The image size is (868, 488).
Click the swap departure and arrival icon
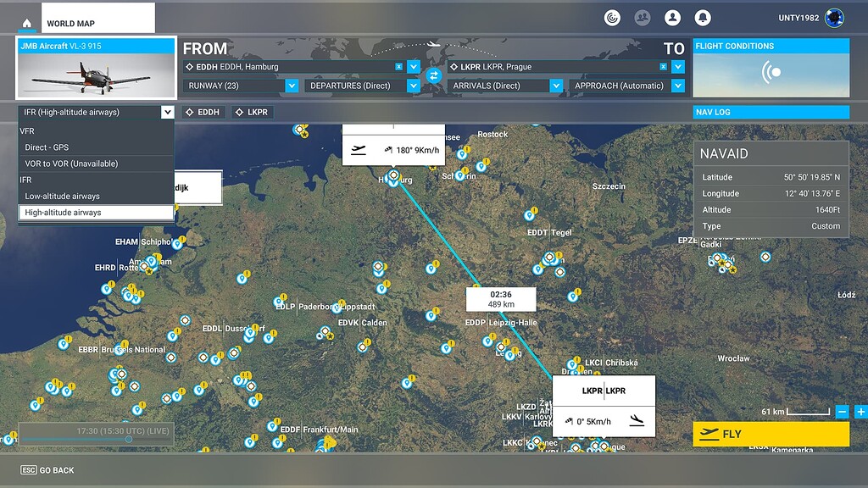435,75
